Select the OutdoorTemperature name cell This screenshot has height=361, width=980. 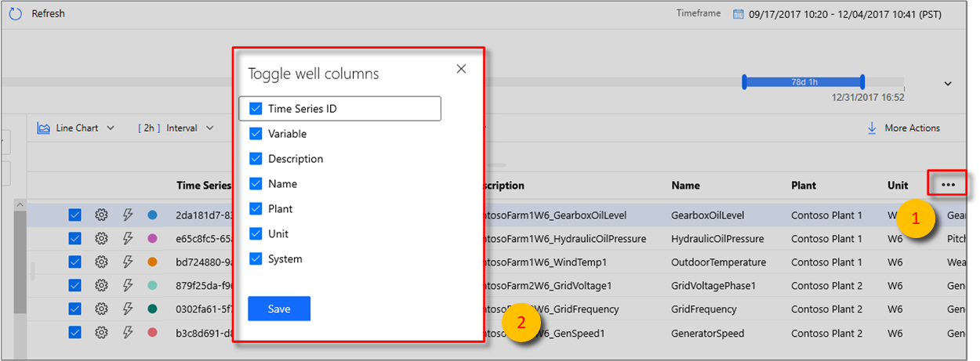pos(718,262)
